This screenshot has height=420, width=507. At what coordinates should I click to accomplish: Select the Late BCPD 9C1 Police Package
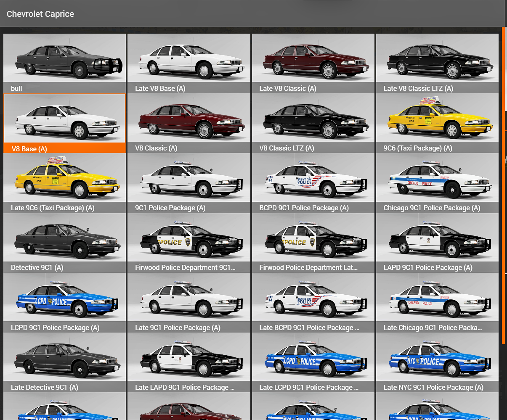click(x=313, y=303)
